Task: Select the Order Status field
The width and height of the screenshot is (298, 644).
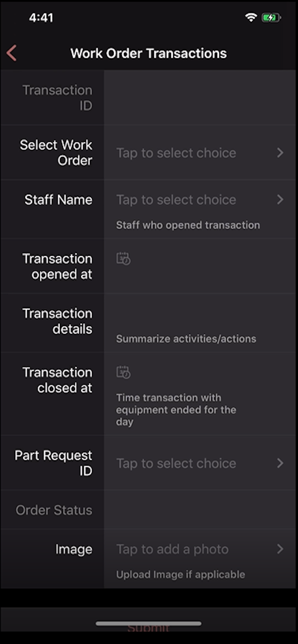Action: point(200,510)
